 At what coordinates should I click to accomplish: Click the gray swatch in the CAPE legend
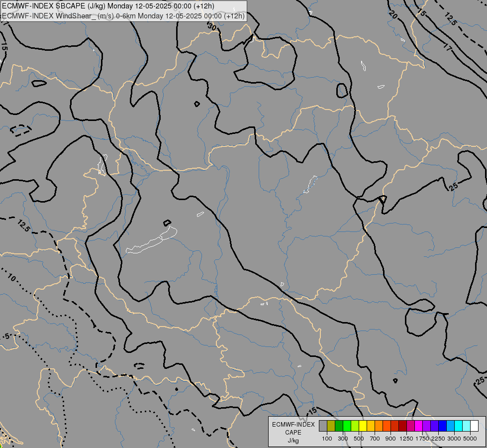pyautogui.click(x=323, y=426)
